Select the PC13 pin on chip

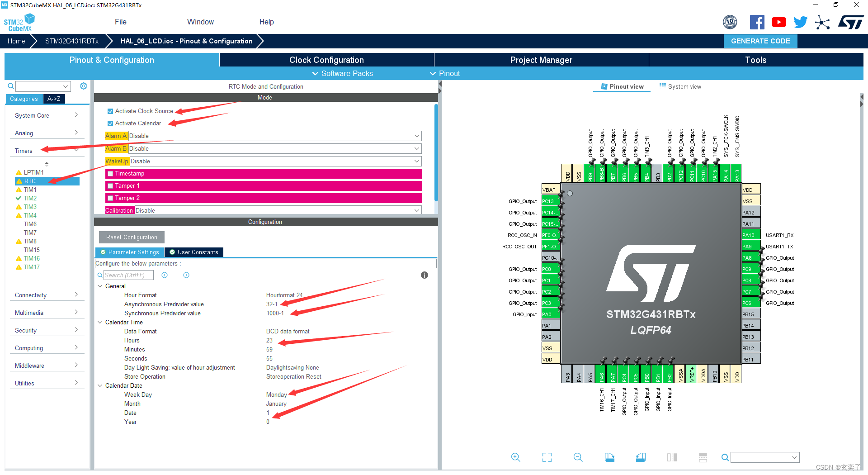[551, 201]
